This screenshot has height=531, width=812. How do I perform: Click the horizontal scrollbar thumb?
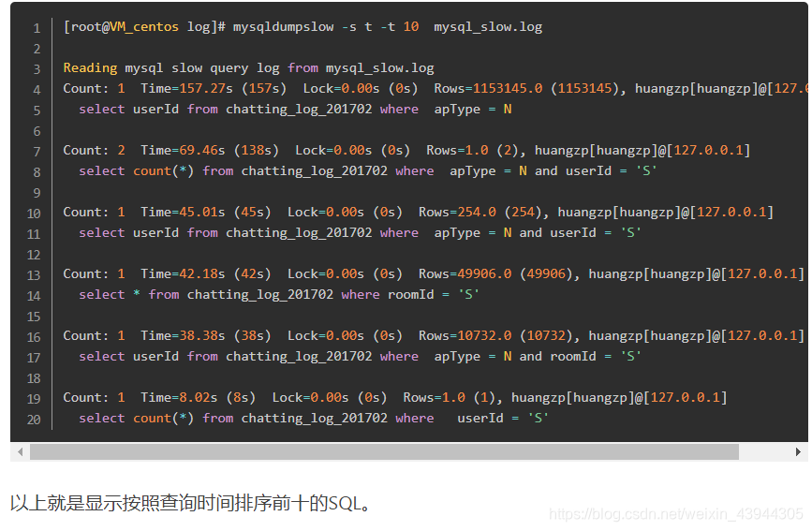point(384,451)
